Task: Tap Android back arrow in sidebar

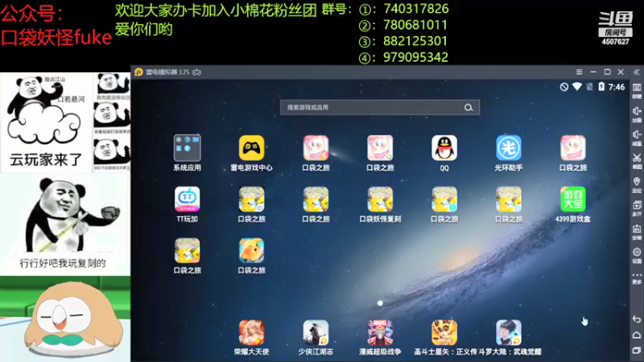Action: click(x=637, y=319)
